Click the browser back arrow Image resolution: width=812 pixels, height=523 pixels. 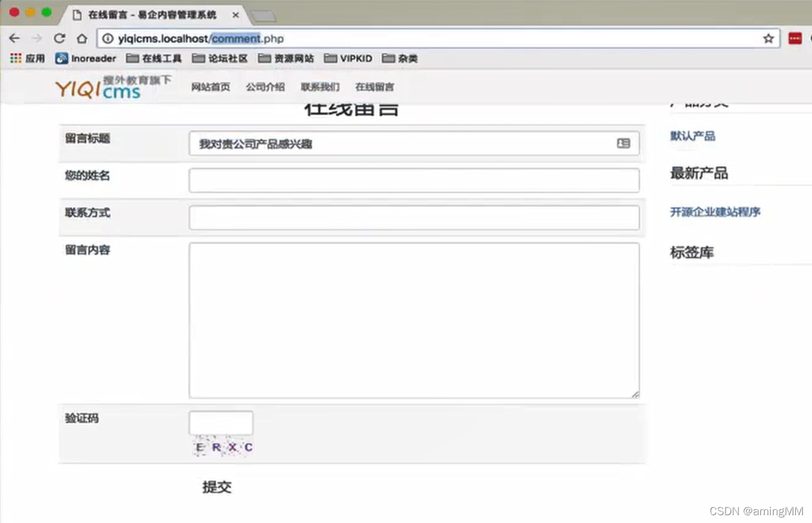[14, 38]
